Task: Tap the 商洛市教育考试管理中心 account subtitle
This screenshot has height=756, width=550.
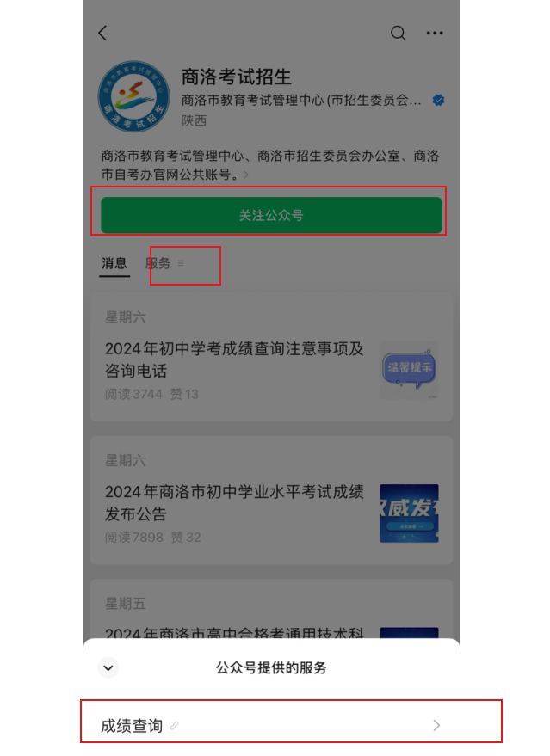Action: (x=301, y=101)
